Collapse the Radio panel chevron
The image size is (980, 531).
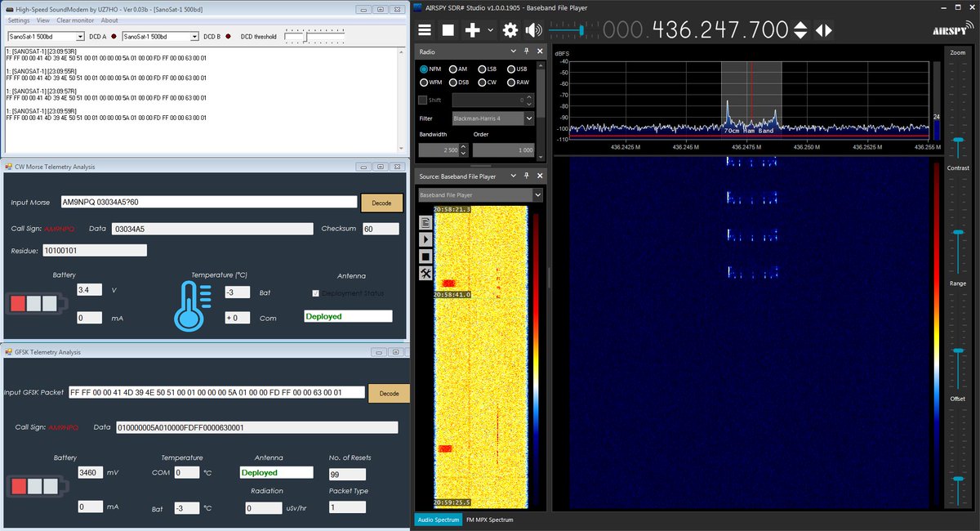(515, 51)
